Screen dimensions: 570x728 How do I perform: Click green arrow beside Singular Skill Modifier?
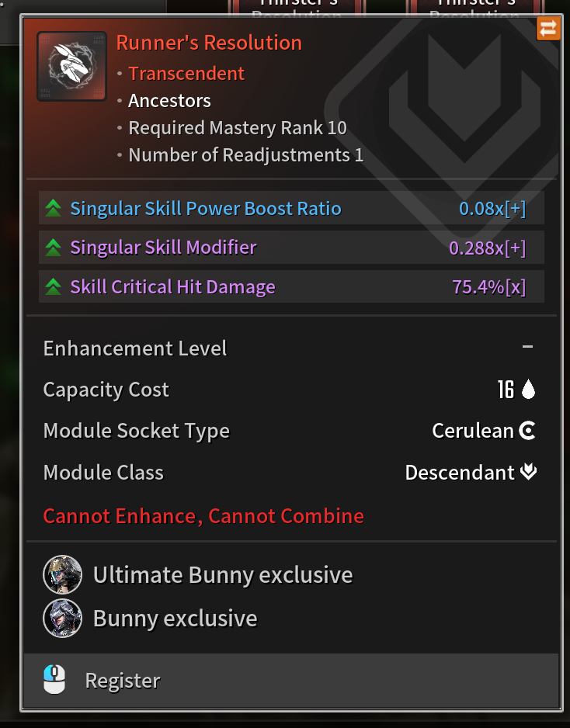(x=54, y=248)
